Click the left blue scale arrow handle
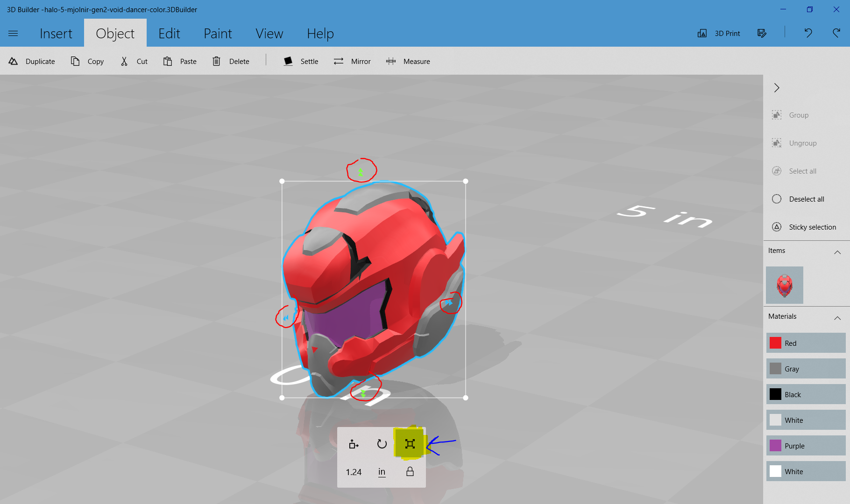850x504 pixels. [286, 318]
